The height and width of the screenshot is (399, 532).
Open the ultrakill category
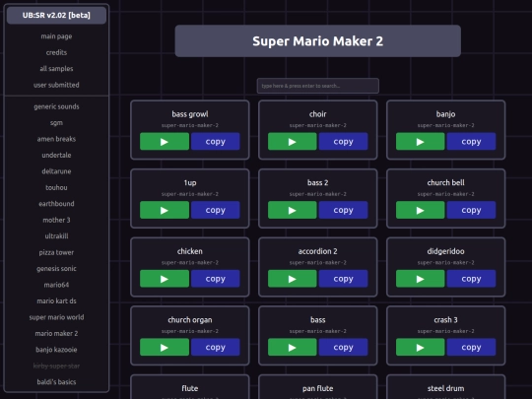coord(56,236)
